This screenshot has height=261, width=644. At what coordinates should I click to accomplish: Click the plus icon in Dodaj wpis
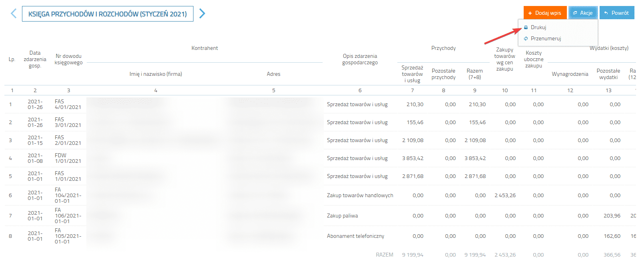click(530, 13)
